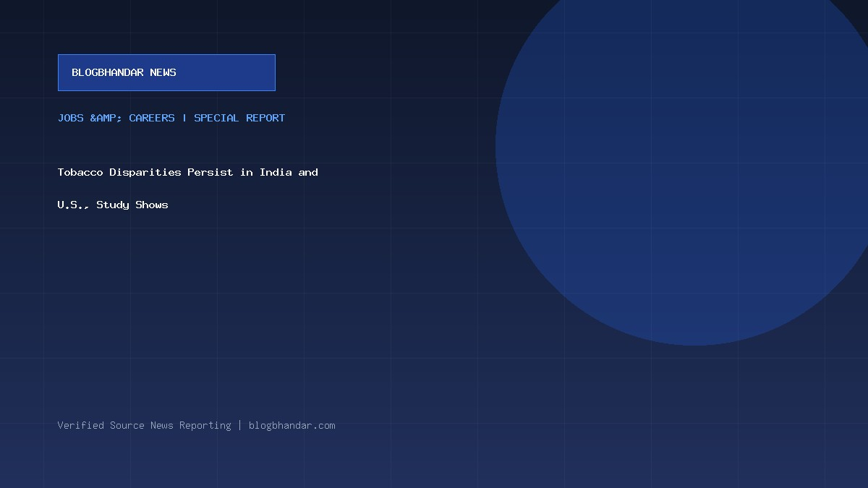The width and height of the screenshot is (868, 488).
Task: Open the blogbhandar.com footer link
Action: coord(292,425)
